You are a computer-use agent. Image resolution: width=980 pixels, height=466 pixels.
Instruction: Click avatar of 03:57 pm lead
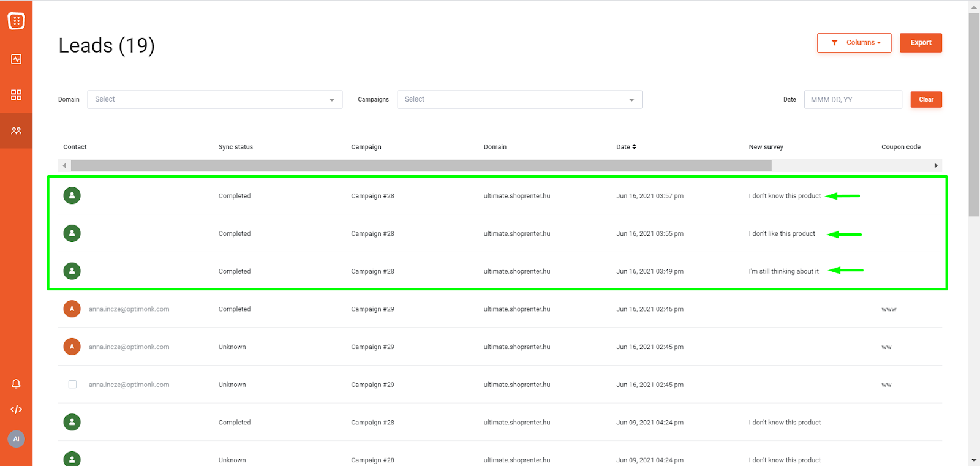coord(72,195)
